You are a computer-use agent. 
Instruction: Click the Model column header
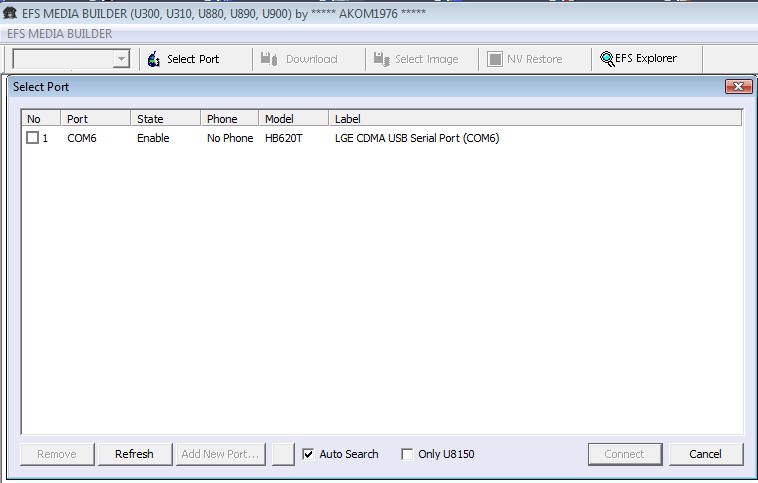[294, 118]
